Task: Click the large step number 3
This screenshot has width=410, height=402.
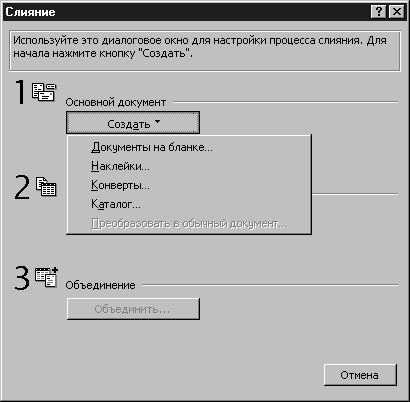Action: [22, 278]
